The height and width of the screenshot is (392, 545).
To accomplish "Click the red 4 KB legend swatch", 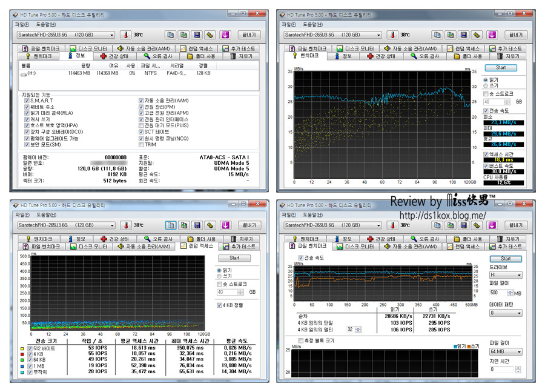I will 22,354.
